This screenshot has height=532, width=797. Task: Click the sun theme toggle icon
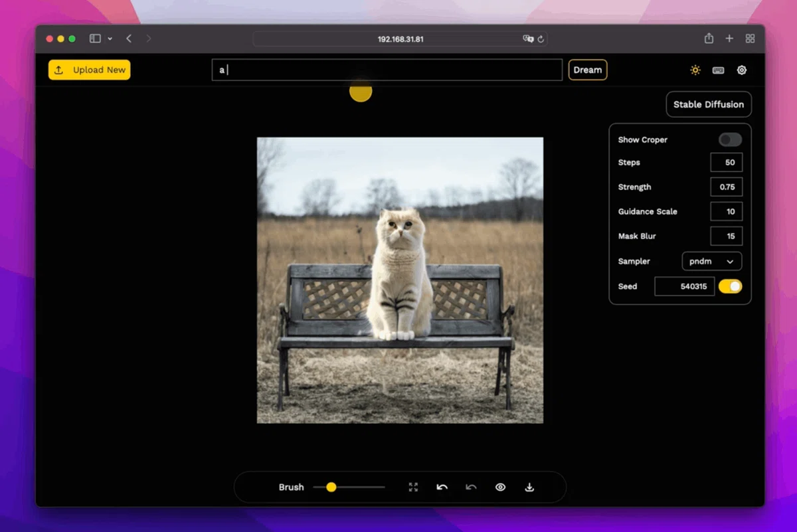(695, 70)
